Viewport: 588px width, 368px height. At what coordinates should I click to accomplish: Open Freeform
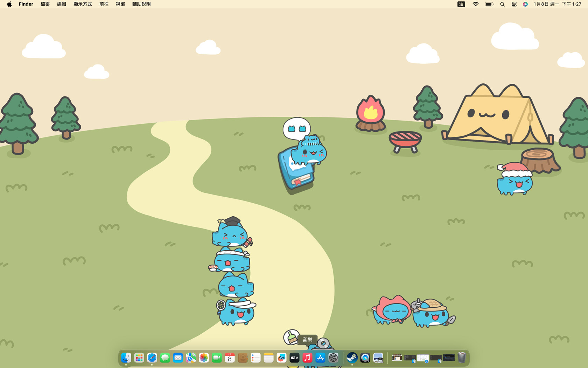click(281, 358)
